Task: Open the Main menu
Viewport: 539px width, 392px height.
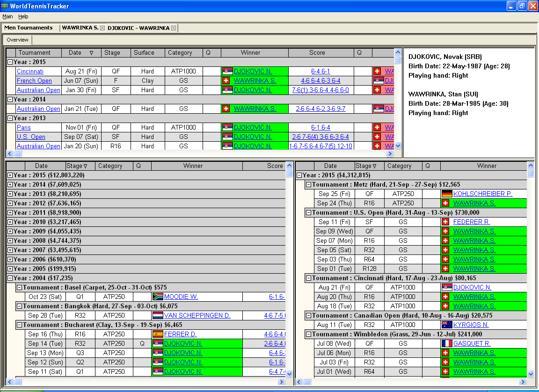Action: (7, 16)
